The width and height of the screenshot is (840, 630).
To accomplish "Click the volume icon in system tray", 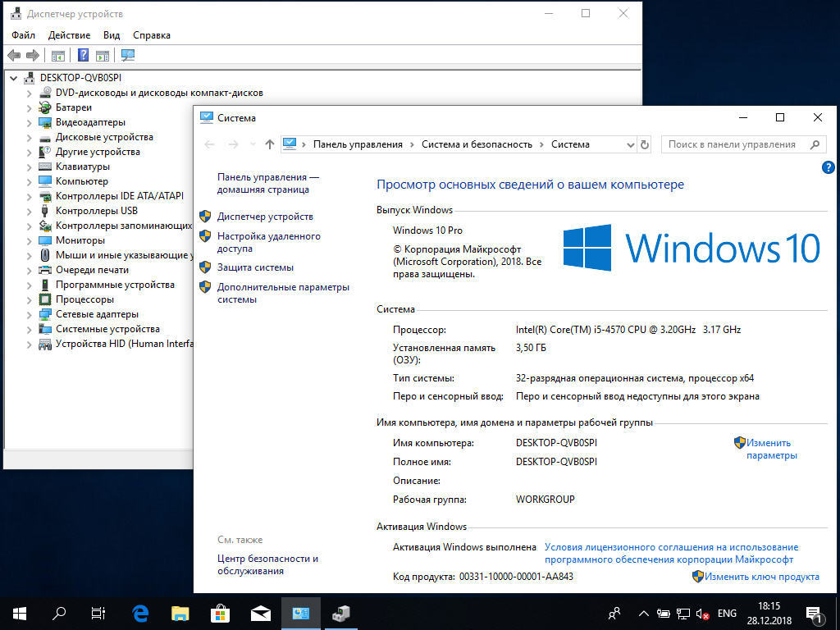I will pyautogui.click(x=702, y=614).
